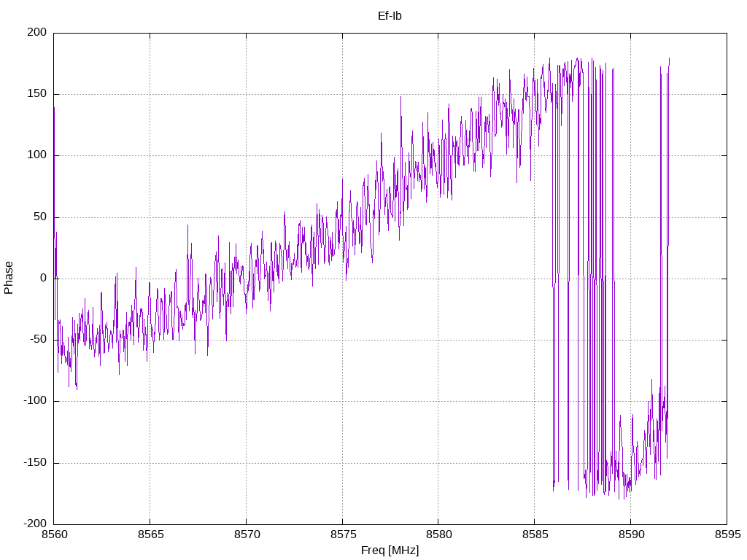This screenshot has width=747, height=560.
Task: Click the x-axis tick label 8595
Action: [x=727, y=534]
